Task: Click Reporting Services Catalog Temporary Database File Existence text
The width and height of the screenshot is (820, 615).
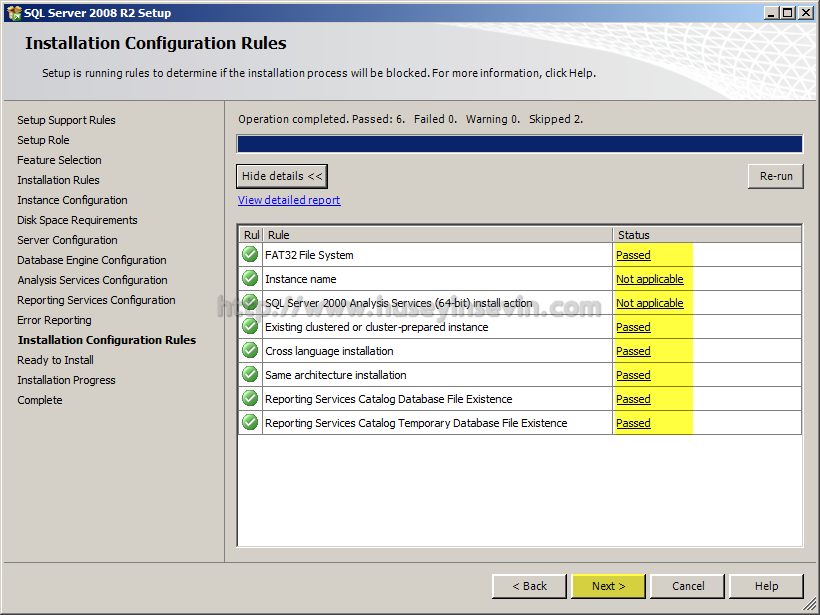Action: pyautogui.click(x=416, y=423)
